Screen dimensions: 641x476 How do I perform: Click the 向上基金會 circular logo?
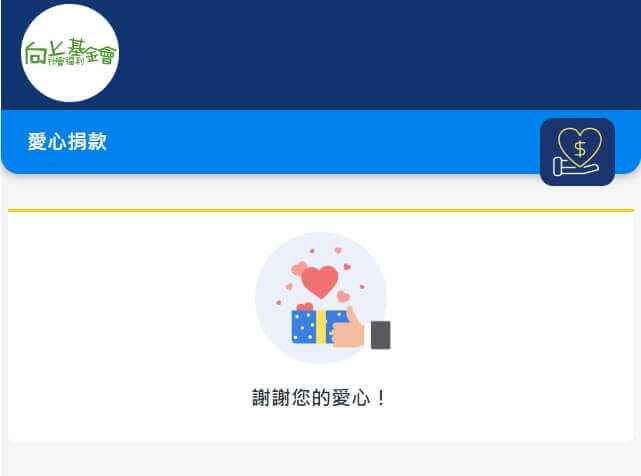coord(70,53)
